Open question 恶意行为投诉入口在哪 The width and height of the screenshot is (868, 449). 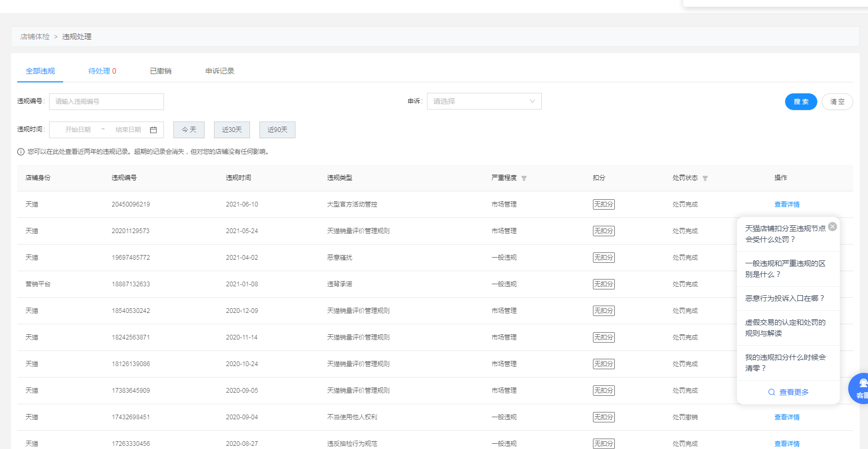(x=784, y=298)
